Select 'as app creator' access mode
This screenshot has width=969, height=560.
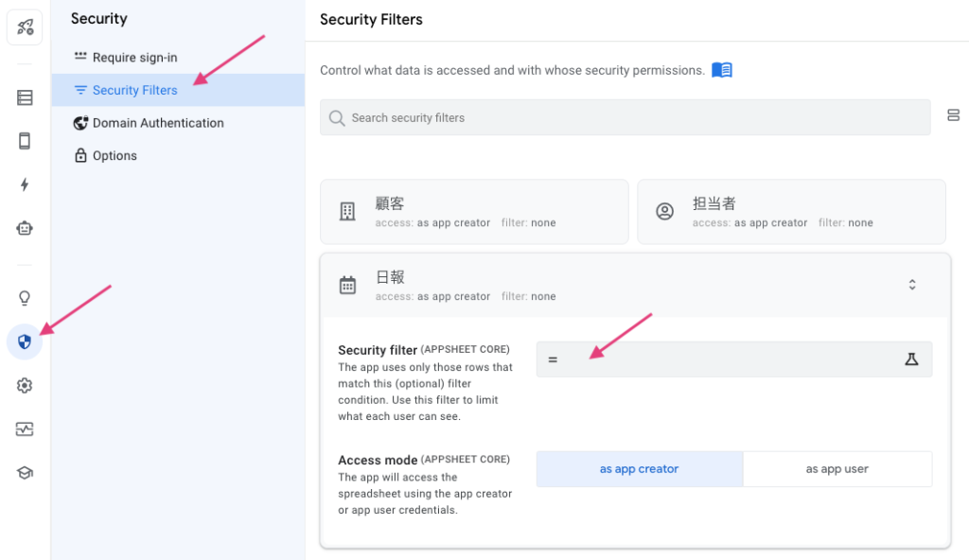tap(639, 468)
